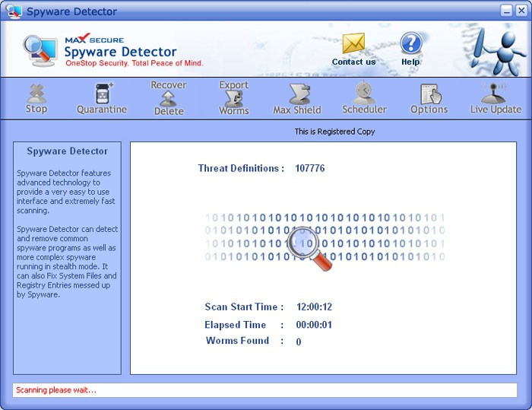Image resolution: width=532 pixels, height=410 pixels.
Task: Click the 'Contact us' label
Action: [x=353, y=62]
